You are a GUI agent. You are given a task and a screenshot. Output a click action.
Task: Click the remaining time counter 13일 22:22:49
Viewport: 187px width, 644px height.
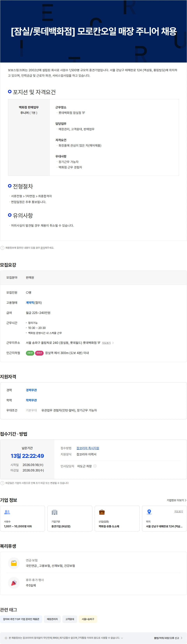pyautogui.click(x=27, y=456)
